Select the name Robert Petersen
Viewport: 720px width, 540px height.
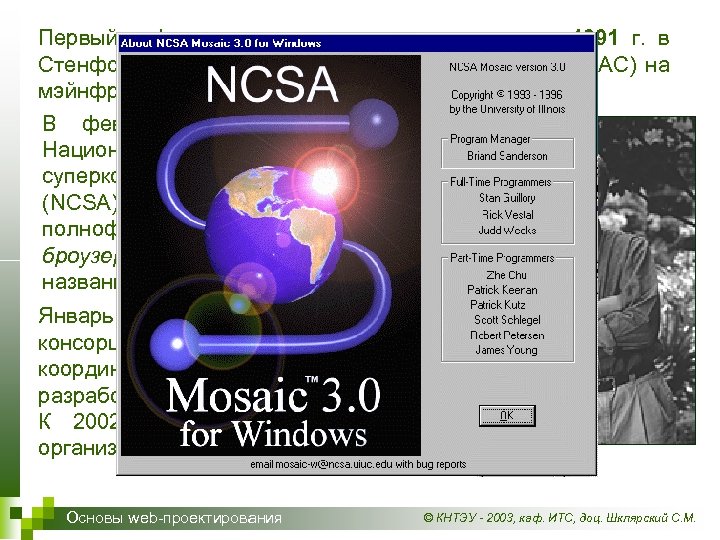507,335
